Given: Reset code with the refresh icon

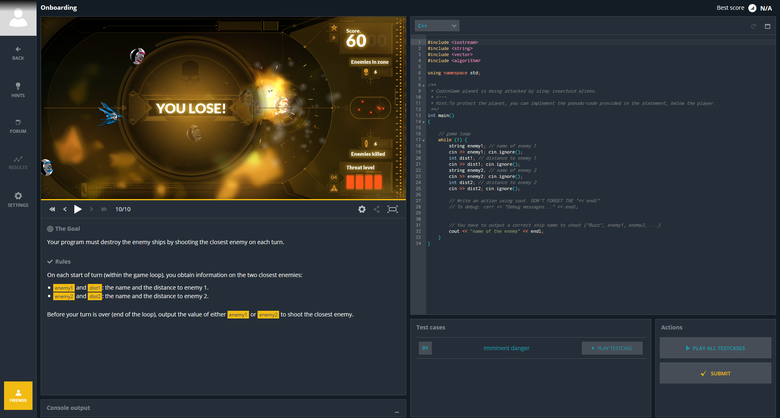Looking at the screenshot, I should (753, 26).
